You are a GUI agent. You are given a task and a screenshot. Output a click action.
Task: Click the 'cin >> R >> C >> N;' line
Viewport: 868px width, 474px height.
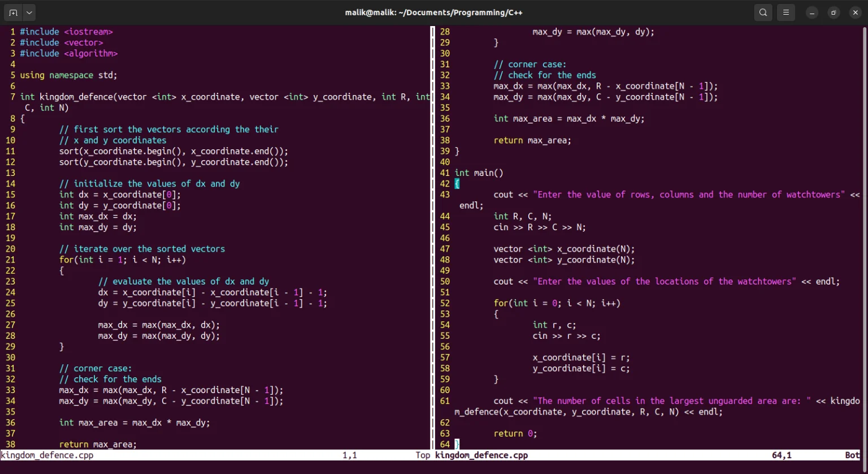[540, 227]
